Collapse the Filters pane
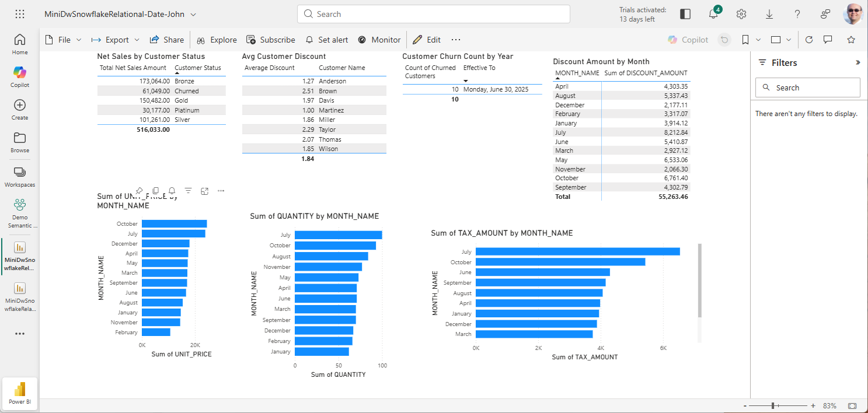The width and height of the screenshot is (868, 413). (857, 62)
